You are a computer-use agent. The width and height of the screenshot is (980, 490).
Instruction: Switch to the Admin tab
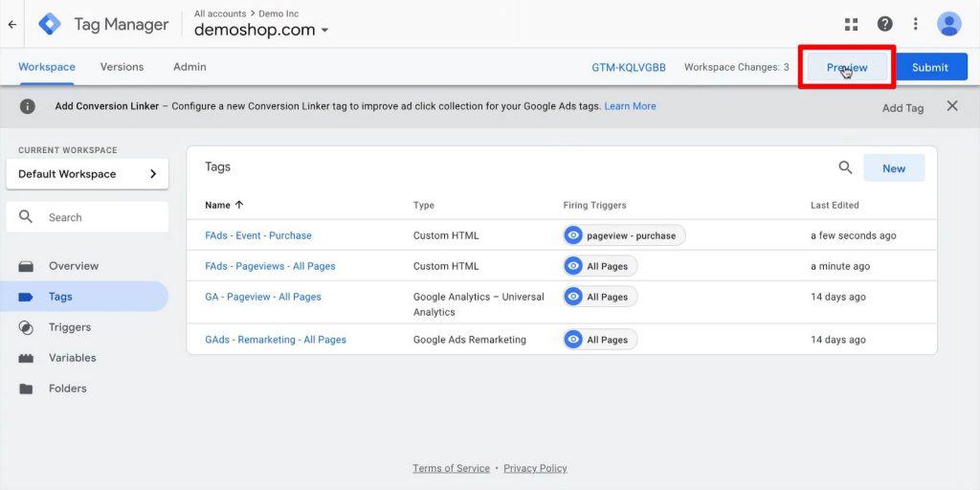pyautogui.click(x=190, y=67)
